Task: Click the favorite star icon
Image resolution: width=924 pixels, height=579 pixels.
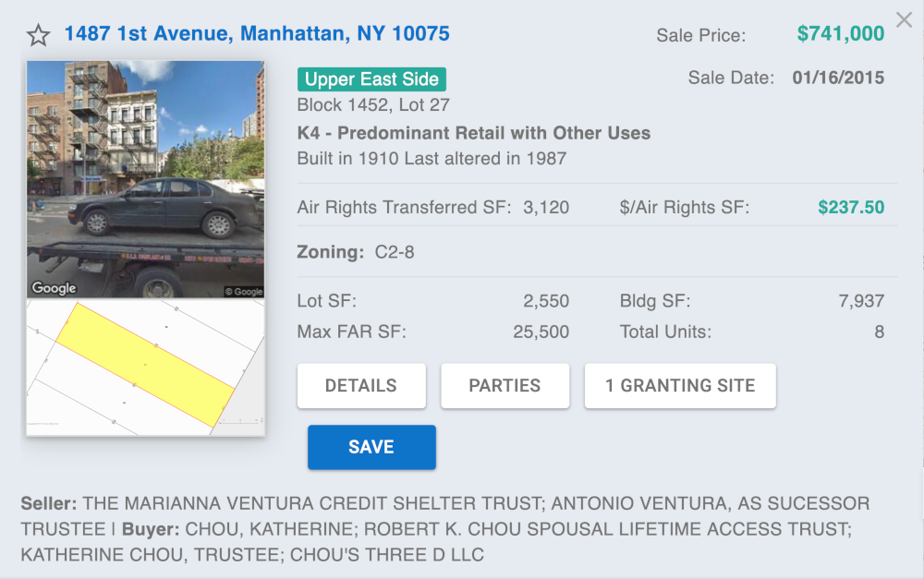Action: point(38,35)
